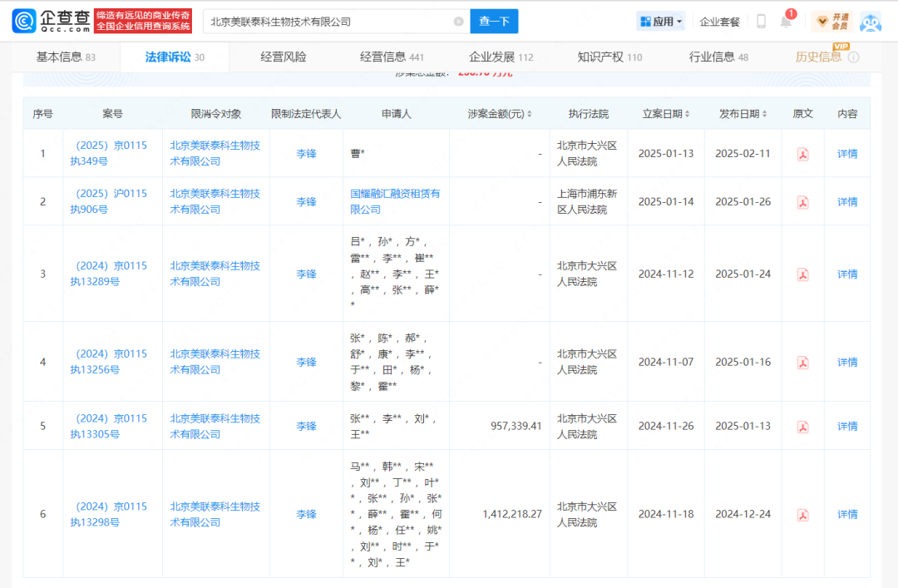898x588 pixels.
Task: Open case link (2025)沪0115执906号
Action: [x=109, y=202]
